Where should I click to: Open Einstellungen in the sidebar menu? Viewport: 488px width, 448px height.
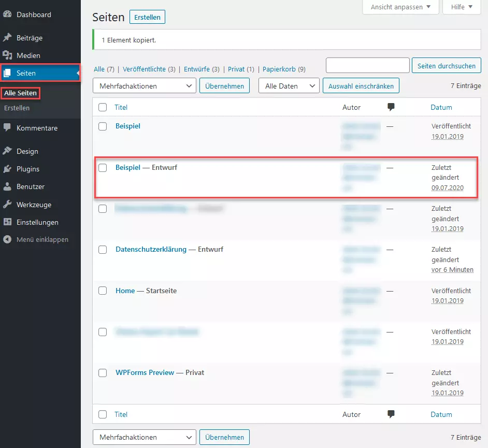click(x=37, y=222)
